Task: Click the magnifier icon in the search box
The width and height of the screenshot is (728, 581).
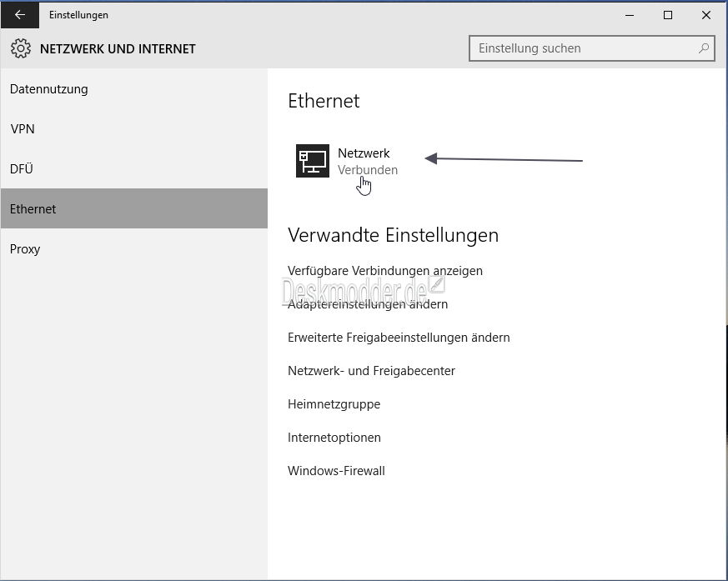Action: click(704, 48)
